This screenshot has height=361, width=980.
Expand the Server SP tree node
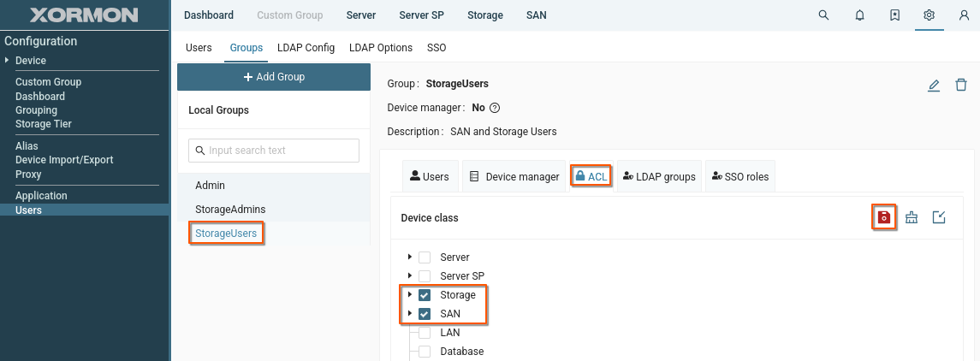[x=410, y=276]
